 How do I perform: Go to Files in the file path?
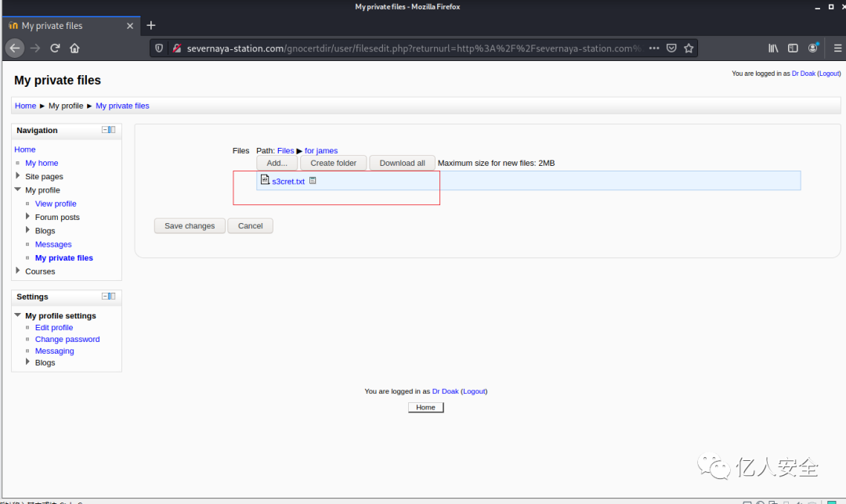click(x=285, y=150)
